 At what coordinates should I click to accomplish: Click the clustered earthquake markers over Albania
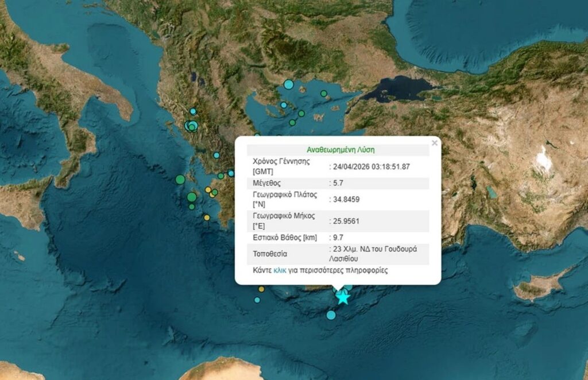[191, 125]
